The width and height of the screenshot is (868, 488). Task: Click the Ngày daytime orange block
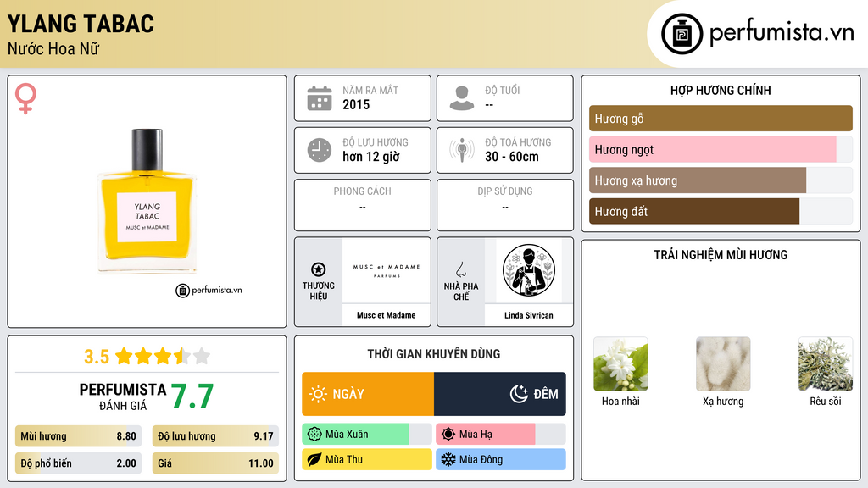(368, 394)
